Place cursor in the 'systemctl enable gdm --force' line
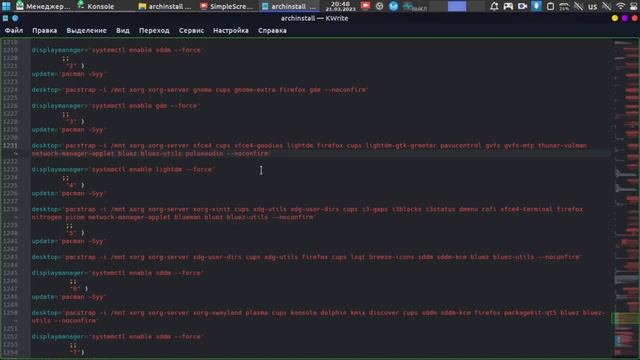Image resolution: width=640 pixels, height=360 pixels. [x=116, y=106]
